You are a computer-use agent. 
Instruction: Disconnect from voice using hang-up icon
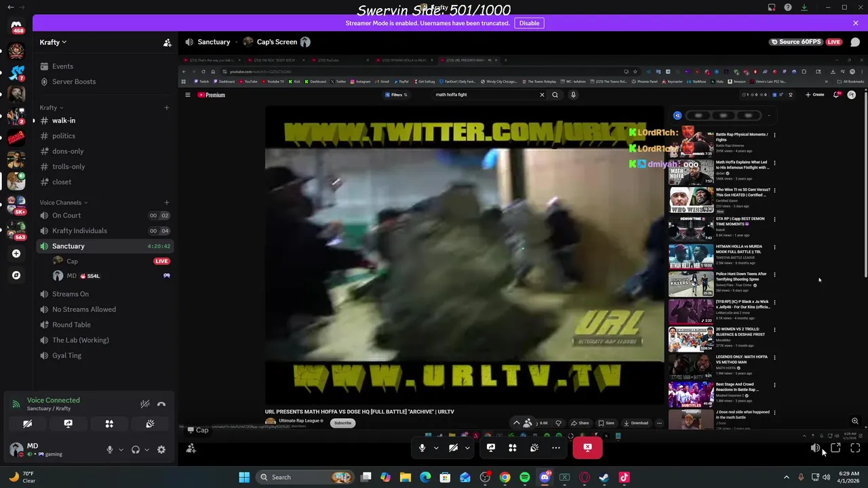point(161,404)
